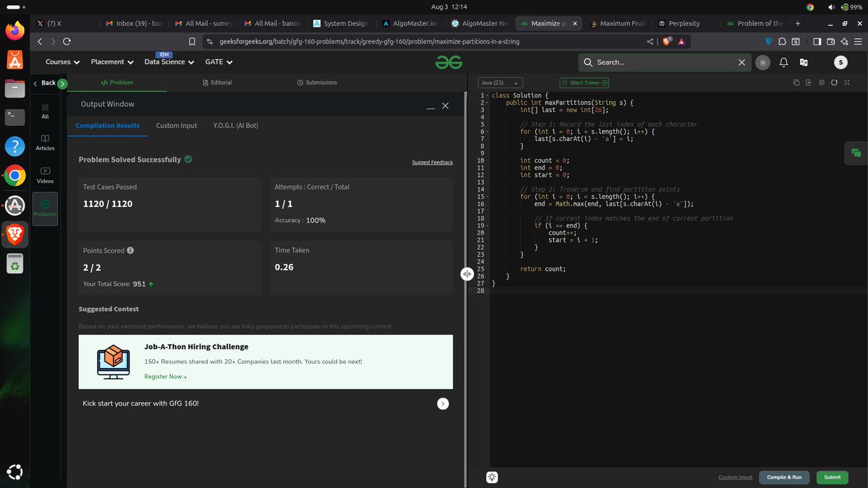Open the green chat feedback widget
This screenshot has width=868, height=488.
tap(856, 153)
